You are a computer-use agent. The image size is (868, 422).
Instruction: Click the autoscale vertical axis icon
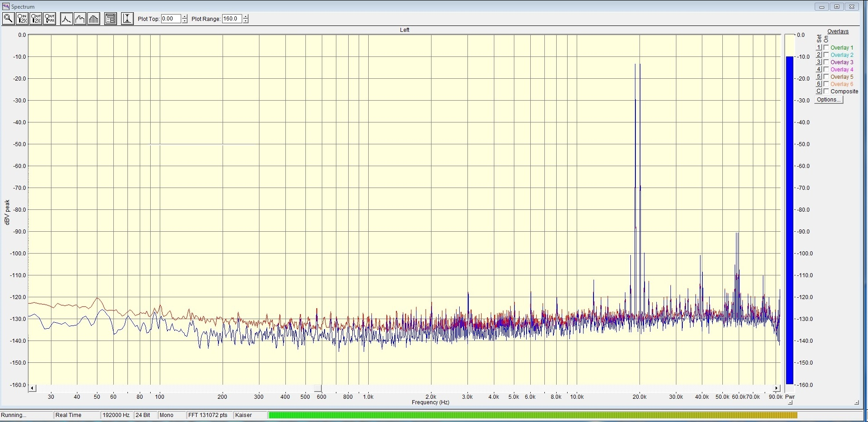click(x=127, y=19)
